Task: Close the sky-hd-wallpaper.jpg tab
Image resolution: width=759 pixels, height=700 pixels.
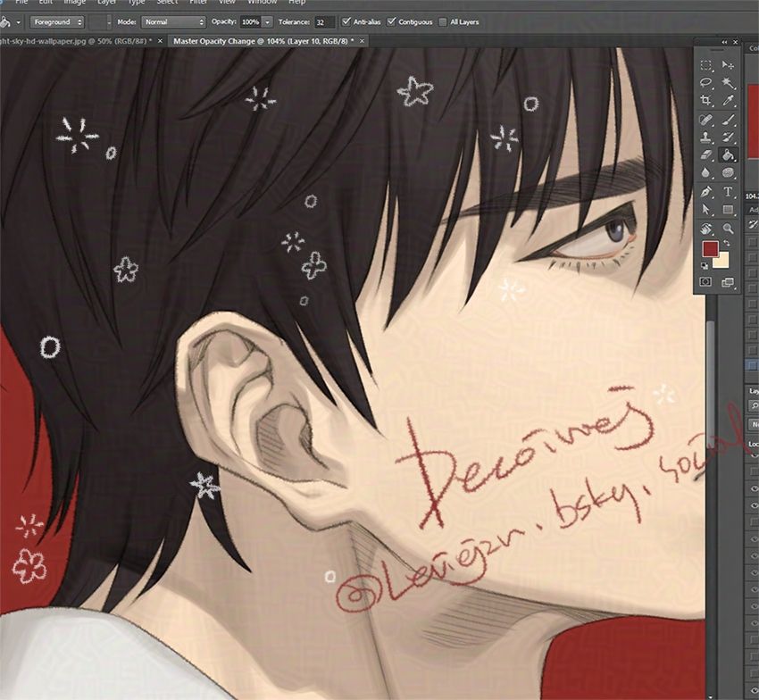Action: (x=160, y=41)
